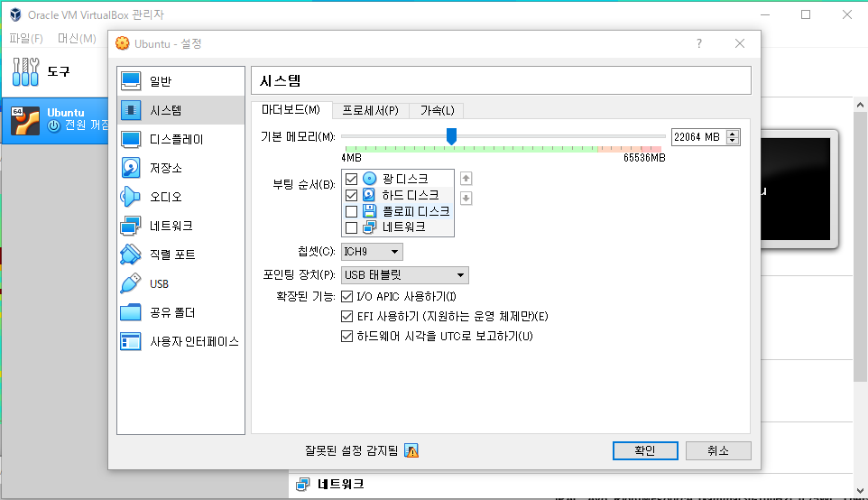Decrease memory with spinner down arrow
This screenshot has width=868, height=500.
click(x=733, y=140)
